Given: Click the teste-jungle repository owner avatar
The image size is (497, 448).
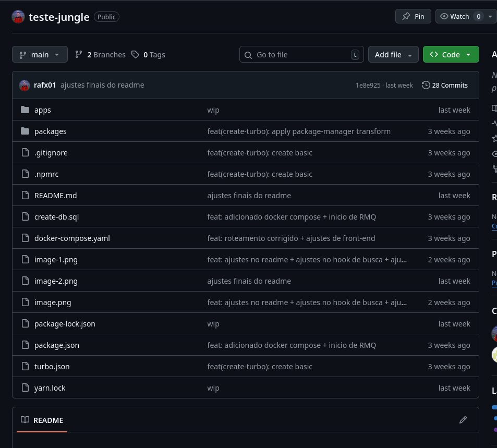Looking at the screenshot, I should pyautogui.click(x=18, y=17).
